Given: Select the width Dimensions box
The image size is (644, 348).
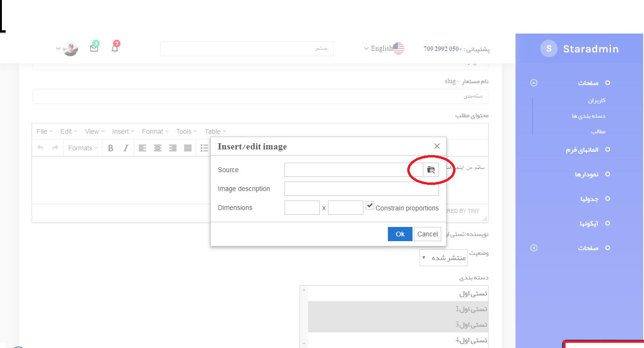Looking at the screenshot, I should click(x=302, y=208).
